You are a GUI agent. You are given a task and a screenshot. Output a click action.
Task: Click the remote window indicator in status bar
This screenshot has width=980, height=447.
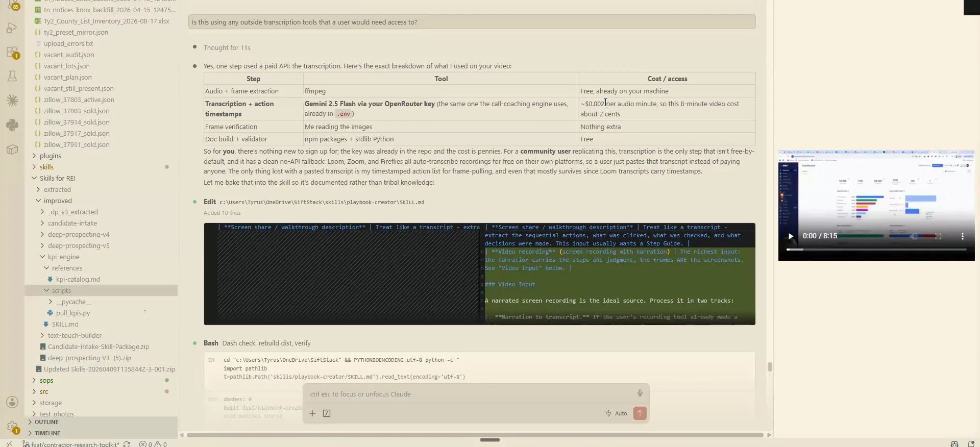point(9,444)
